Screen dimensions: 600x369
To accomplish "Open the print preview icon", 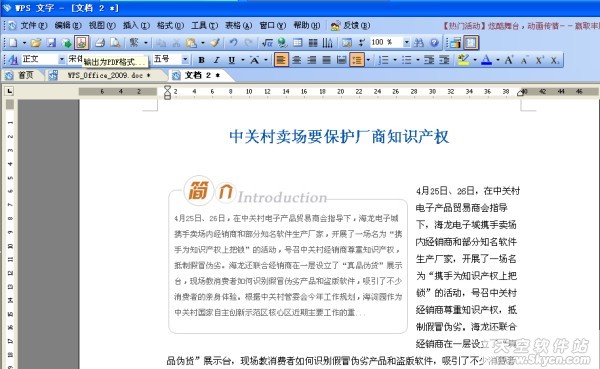I will pyautogui.click(x=115, y=42).
